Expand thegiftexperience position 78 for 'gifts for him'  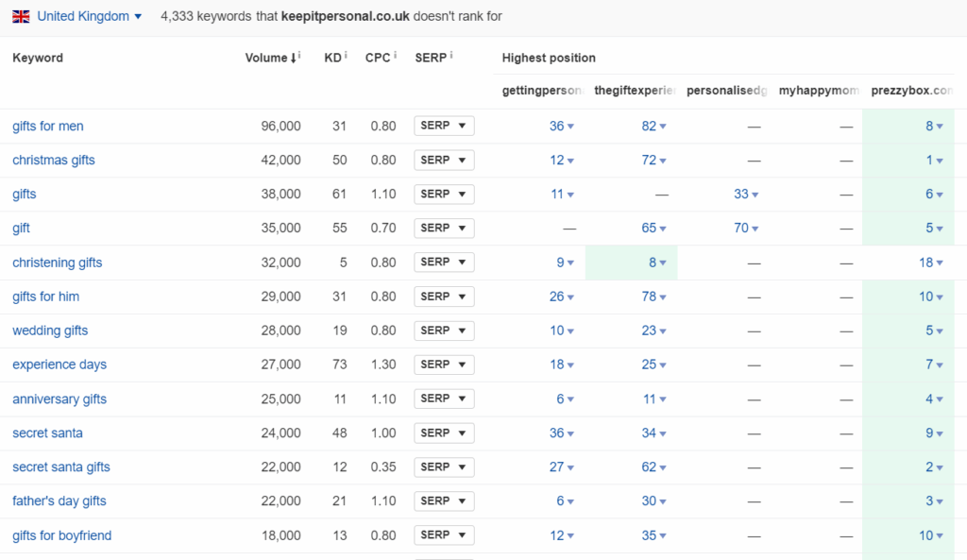653,297
